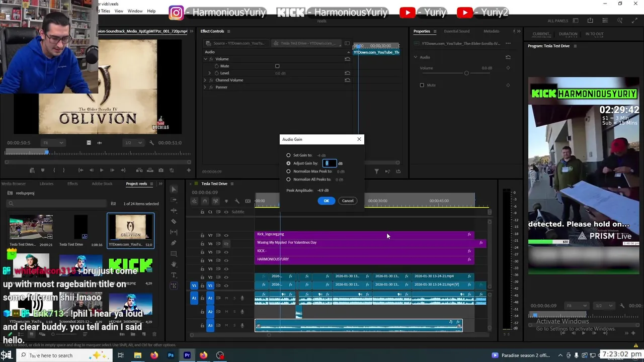This screenshot has height=362, width=644.
Task: Expand the Channel Volume effect
Action: (205, 80)
